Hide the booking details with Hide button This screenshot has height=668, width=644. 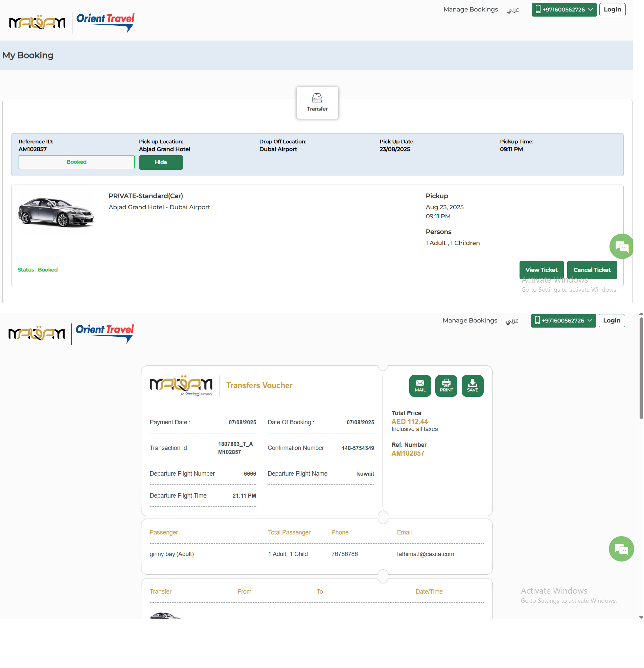click(x=161, y=162)
